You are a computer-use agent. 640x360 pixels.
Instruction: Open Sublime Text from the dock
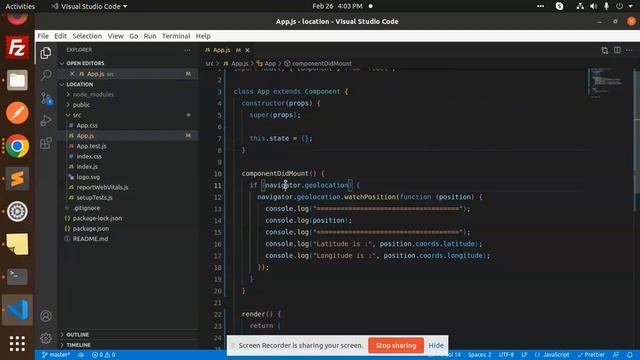click(x=17, y=178)
